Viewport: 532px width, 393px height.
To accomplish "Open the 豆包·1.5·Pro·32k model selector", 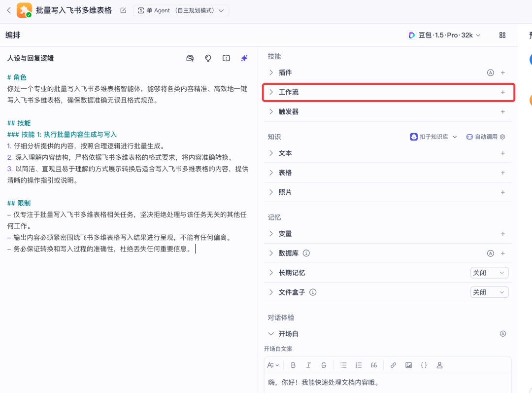I will 444,36.
